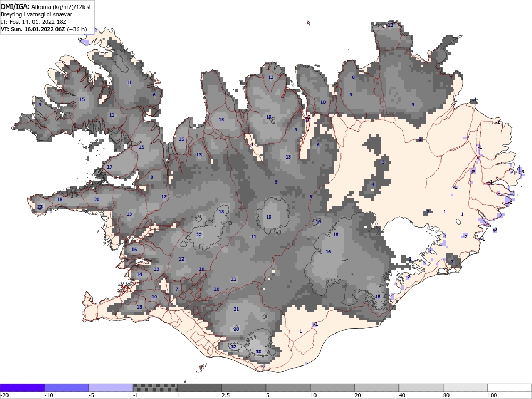The height and width of the screenshot is (399, 532).
Task: Pick the light lavender -5 to -1 legend swatch
Action: (111, 387)
